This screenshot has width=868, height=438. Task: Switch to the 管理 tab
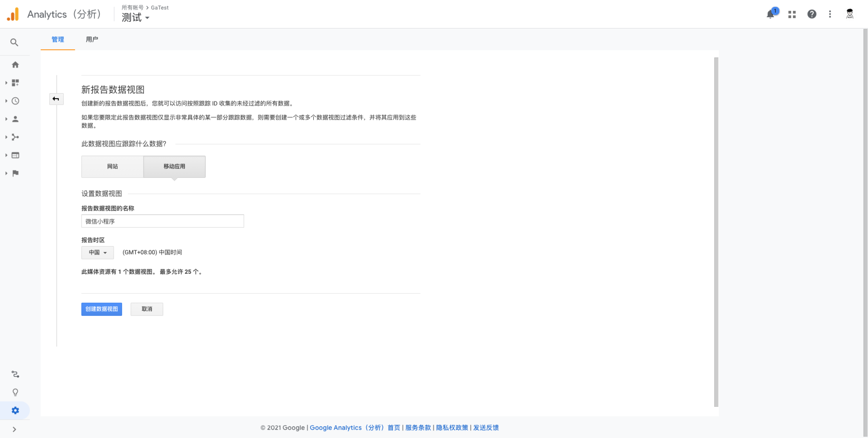tap(58, 39)
